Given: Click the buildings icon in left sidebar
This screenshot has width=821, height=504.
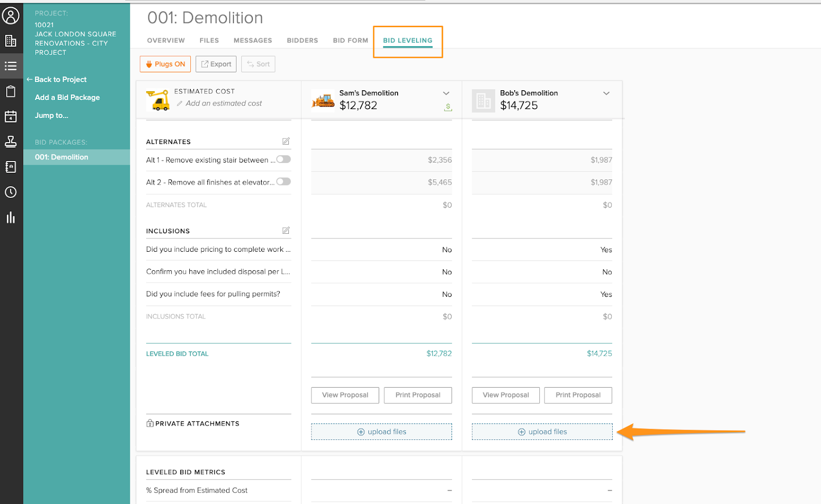Looking at the screenshot, I should click(11, 41).
